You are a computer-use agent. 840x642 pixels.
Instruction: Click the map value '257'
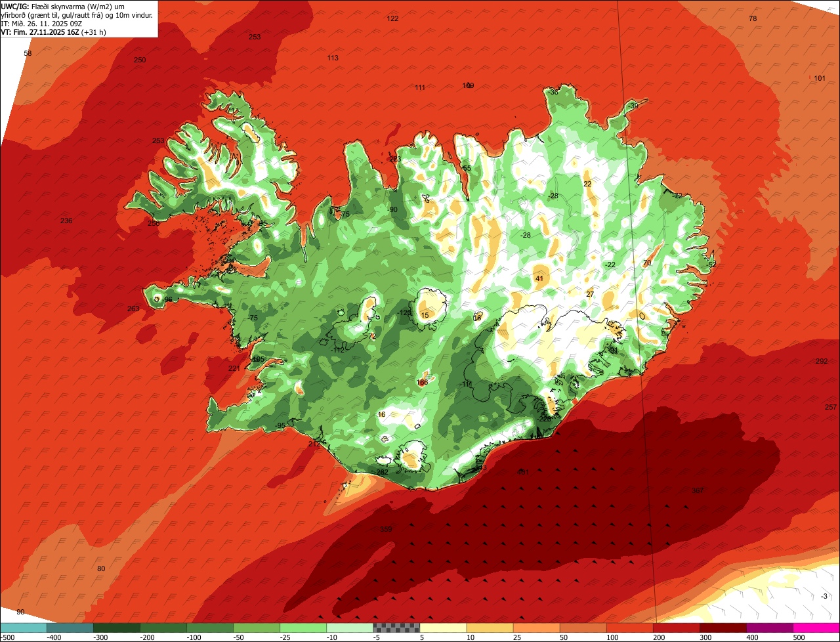click(x=831, y=407)
